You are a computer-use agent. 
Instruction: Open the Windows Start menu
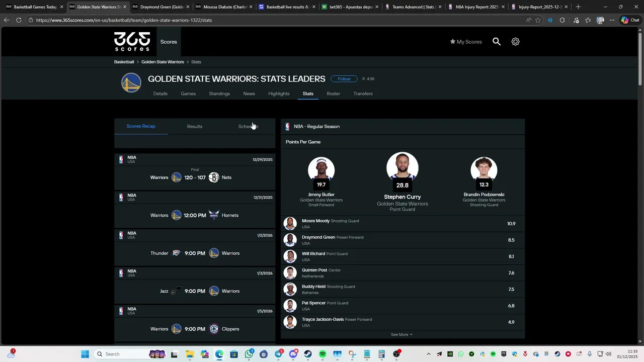click(85, 354)
